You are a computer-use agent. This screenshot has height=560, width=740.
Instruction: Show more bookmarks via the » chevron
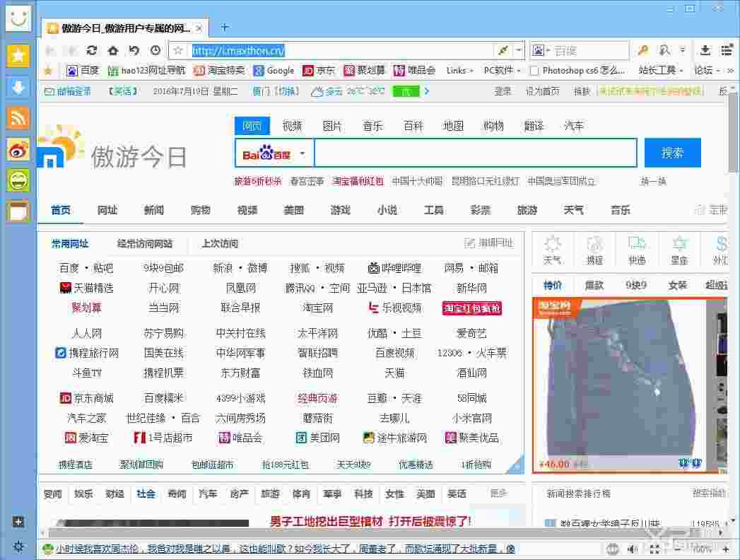tap(731, 71)
